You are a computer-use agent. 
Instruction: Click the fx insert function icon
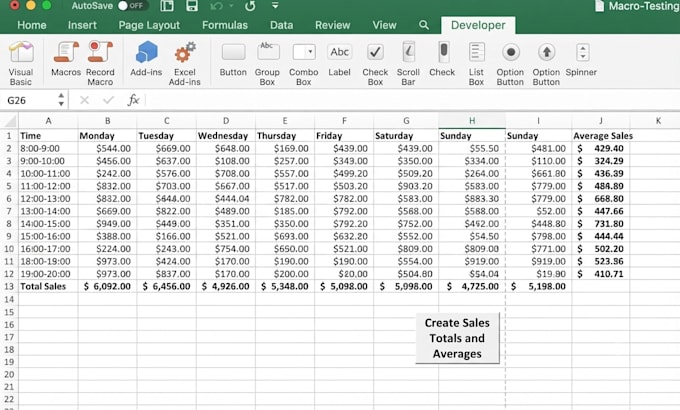(133, 100)
